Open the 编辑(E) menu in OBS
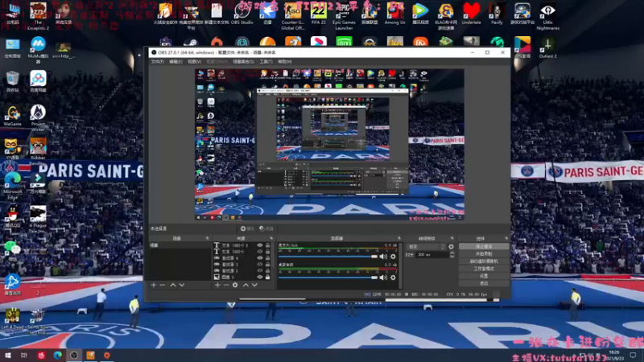Screen dimensions: 644x362 (175, 62)
